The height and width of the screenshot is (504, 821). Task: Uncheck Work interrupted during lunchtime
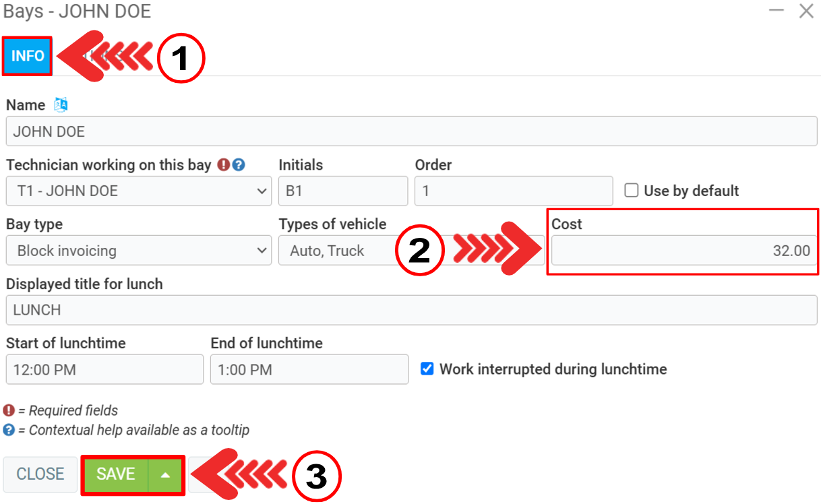click(427, 369)
